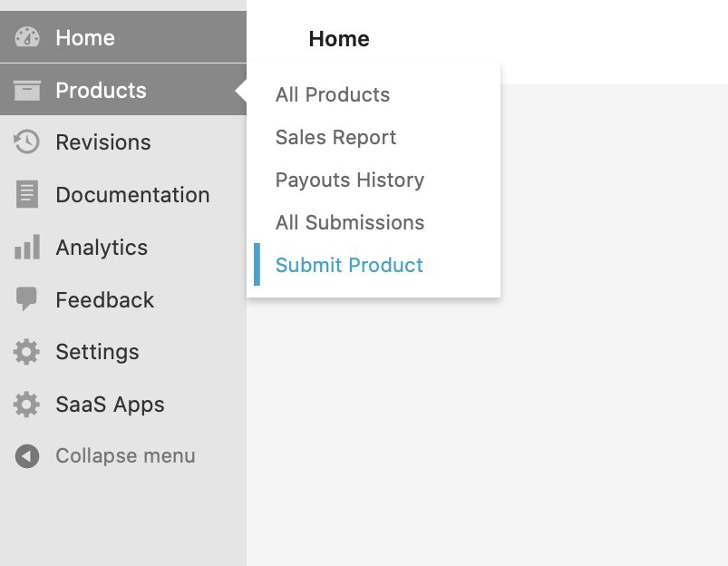This screenshot has height=566, width=728.
Task: Click the Products box icon
Action: (25, 90)
